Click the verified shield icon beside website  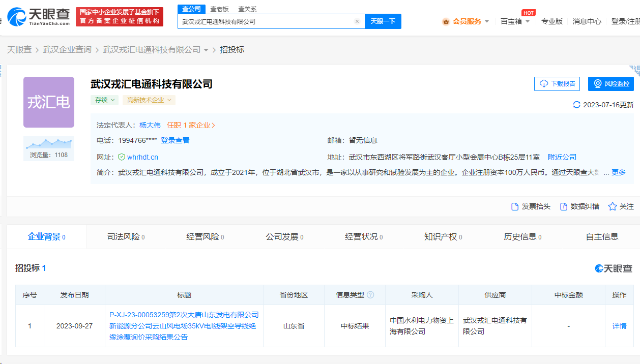point(122,157)
